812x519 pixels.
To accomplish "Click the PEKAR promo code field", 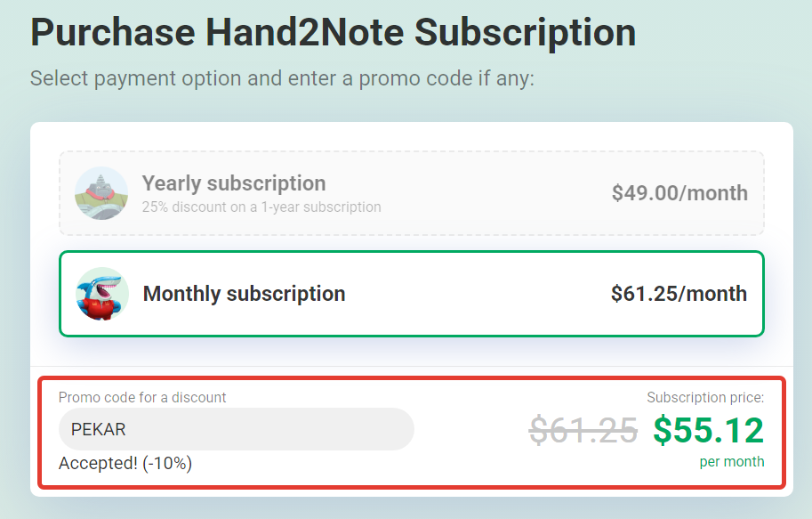I will coord(237,429).
